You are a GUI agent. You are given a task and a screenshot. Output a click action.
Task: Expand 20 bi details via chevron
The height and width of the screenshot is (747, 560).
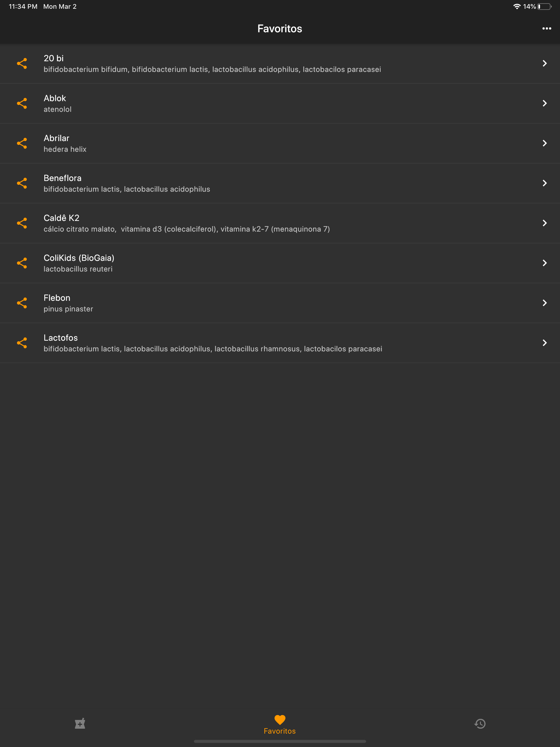544,63
